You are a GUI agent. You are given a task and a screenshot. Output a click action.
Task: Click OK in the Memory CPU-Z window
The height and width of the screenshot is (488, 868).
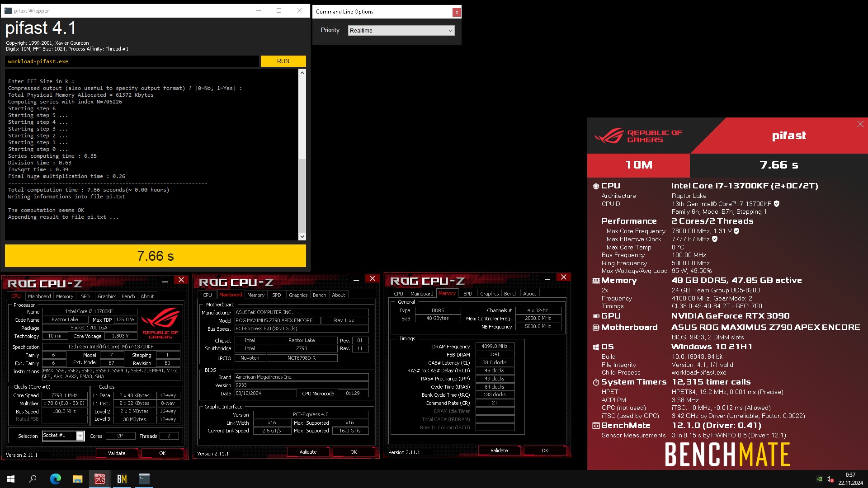545,450
